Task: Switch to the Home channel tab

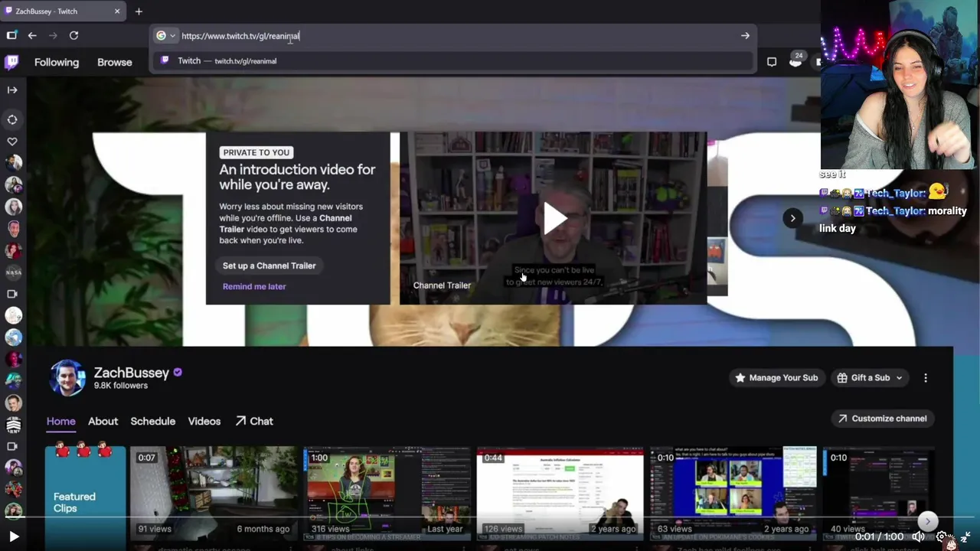Action: coord(60,421)
